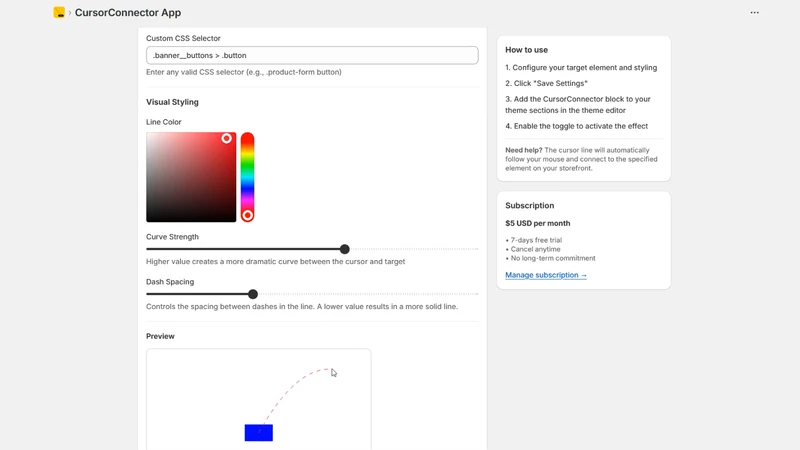Image resolution: width=800 pixels, height=450 pixels.
Task: Click the Subscription heading
Action: [x=530, y=206]
